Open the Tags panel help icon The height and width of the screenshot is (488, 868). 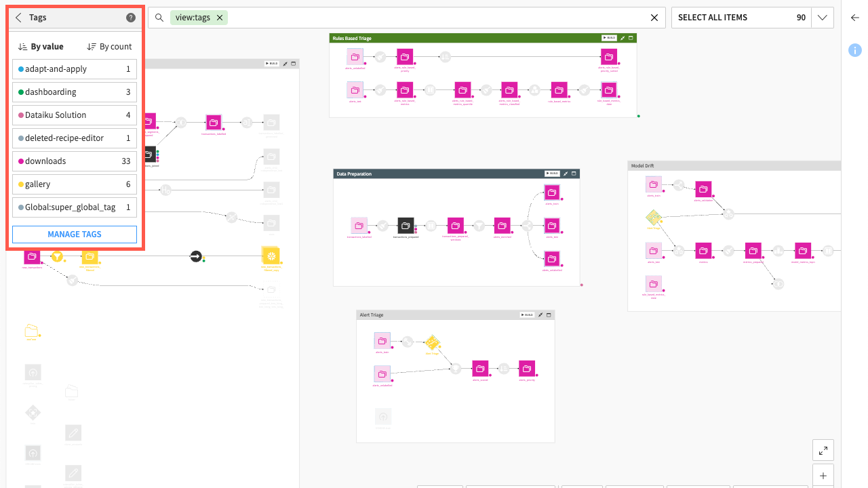pos(131,18)
